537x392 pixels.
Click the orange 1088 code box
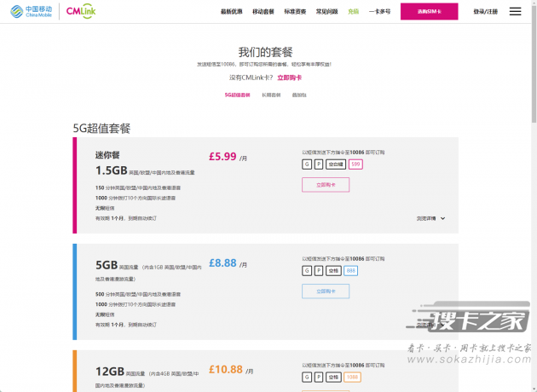point(352,378)
